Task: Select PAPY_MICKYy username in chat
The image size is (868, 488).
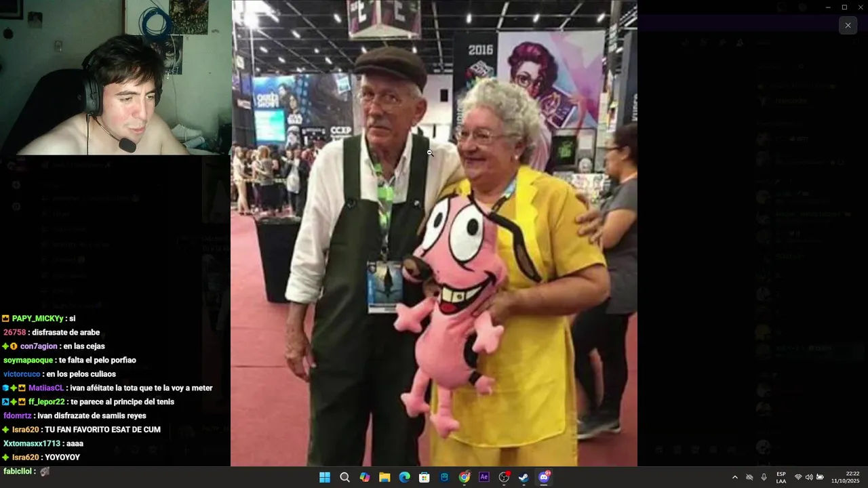Action: (37, 319)
